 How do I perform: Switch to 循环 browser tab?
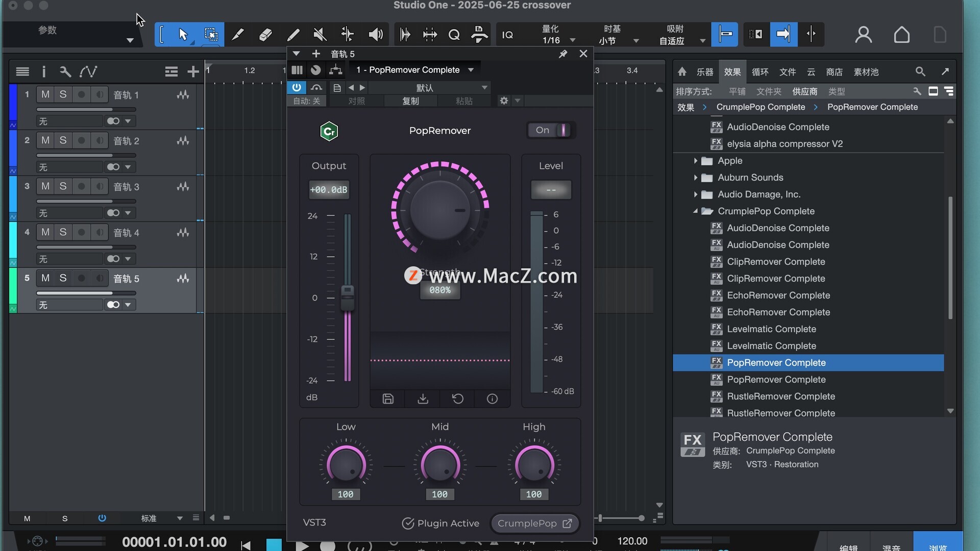coord(759,72)
